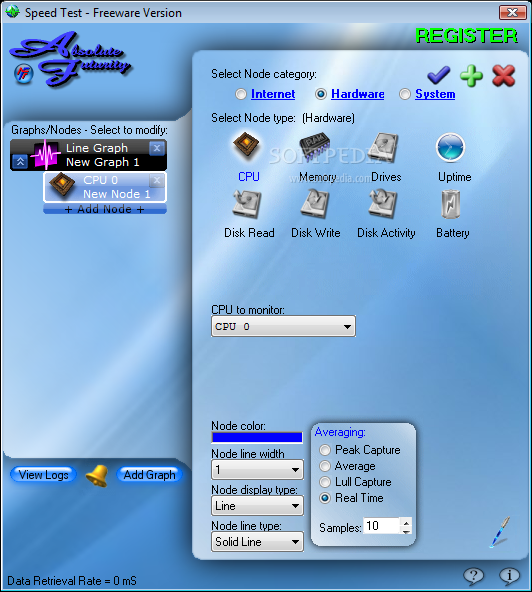
Task: Select the CPU node type icon
Action: pyautogui.click(x=246, y=146)
